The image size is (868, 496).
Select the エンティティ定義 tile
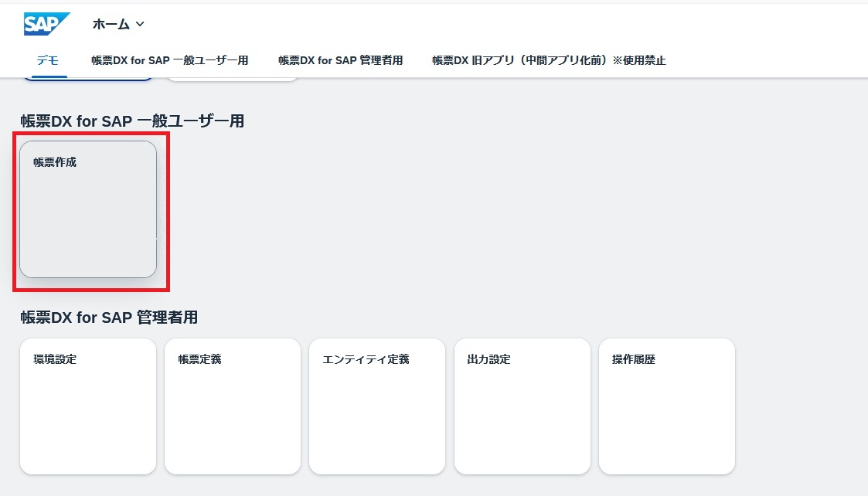pyautogui.click(x=377, y=406)
